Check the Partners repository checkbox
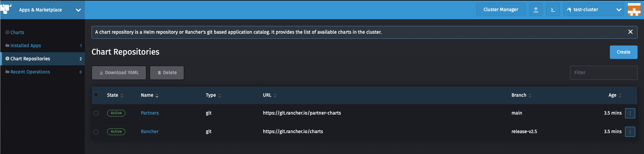This screenshot has width=644, height=154. [96, 113]
